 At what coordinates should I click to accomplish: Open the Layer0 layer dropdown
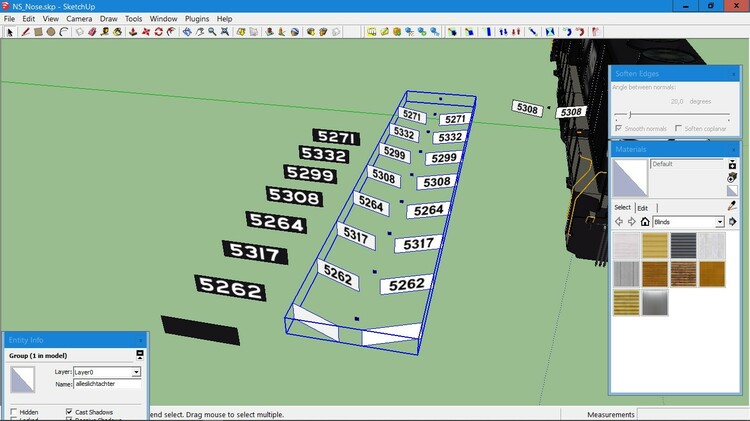point(136,372)
